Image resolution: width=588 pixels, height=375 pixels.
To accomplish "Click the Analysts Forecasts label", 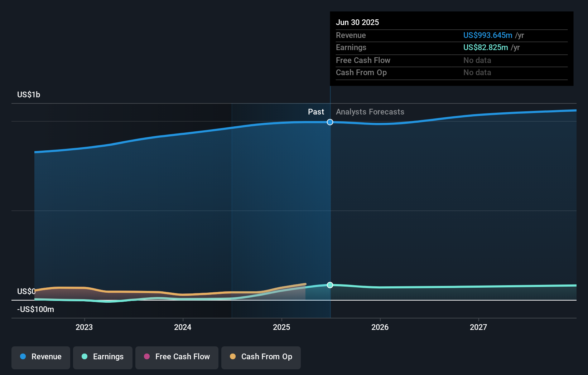I will pos(370,112).
